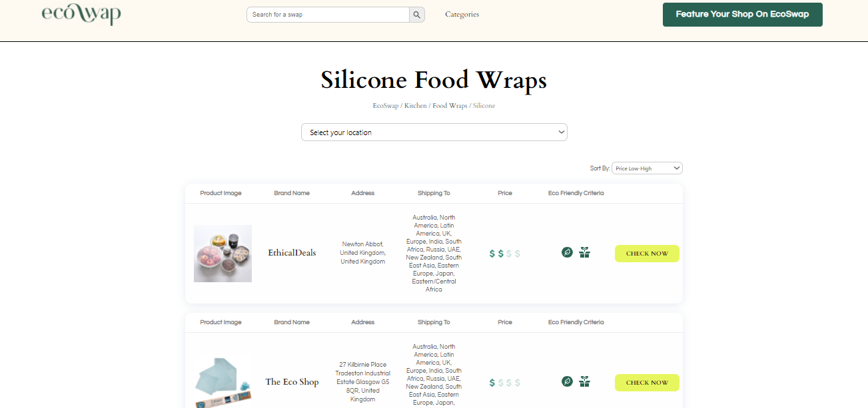Viewport: 868px width, 408px height.
Task: Expand the Sort By price dropdown
Action: click(647, 168)
